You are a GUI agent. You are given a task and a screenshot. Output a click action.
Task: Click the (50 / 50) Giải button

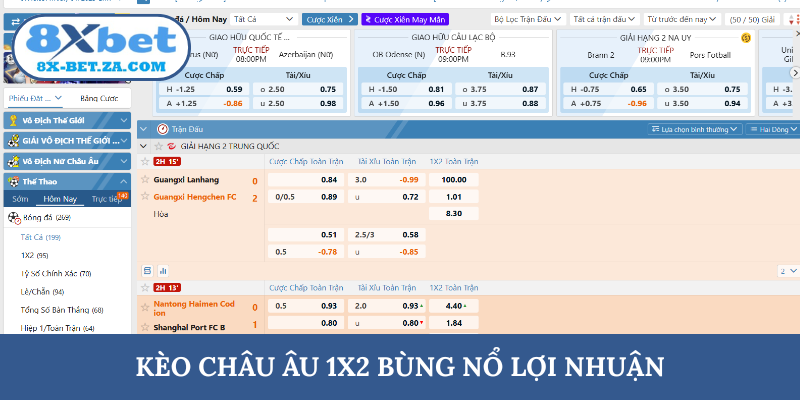(x=752, y=19)
